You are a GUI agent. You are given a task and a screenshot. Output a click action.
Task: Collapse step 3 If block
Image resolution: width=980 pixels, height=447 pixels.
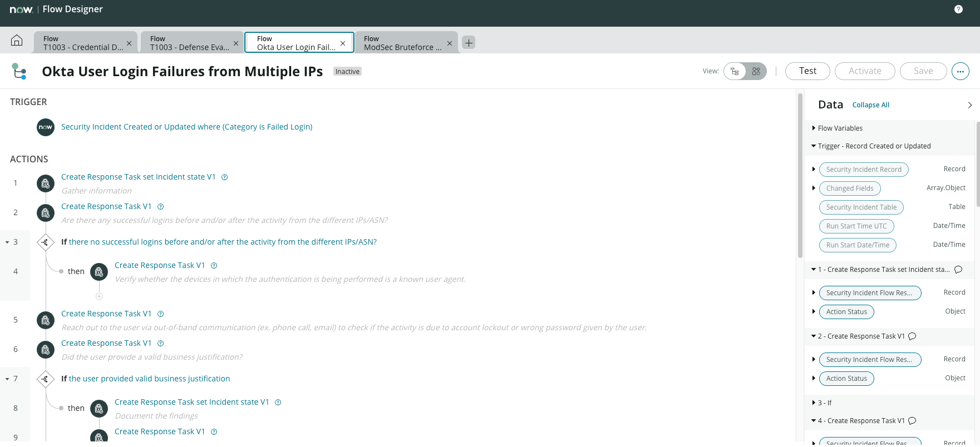(x=7, y=242)
